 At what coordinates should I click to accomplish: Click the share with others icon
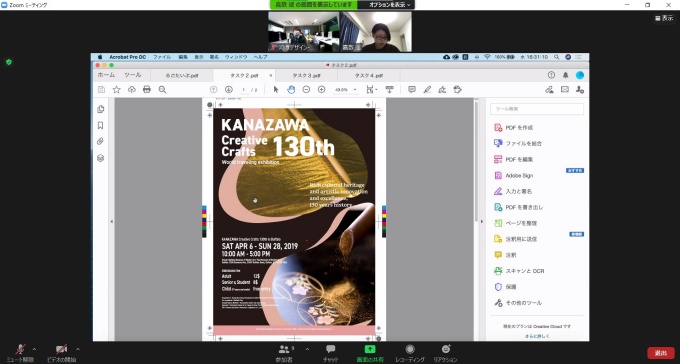[580, 89]
